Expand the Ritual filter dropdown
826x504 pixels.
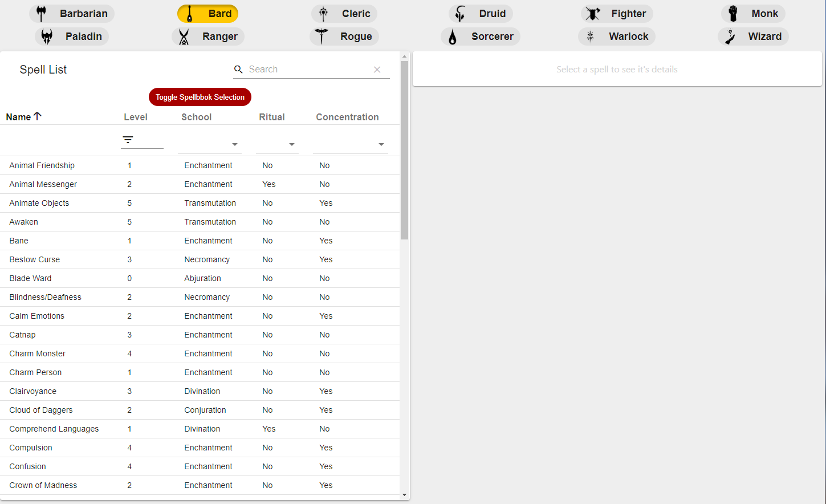291,145
